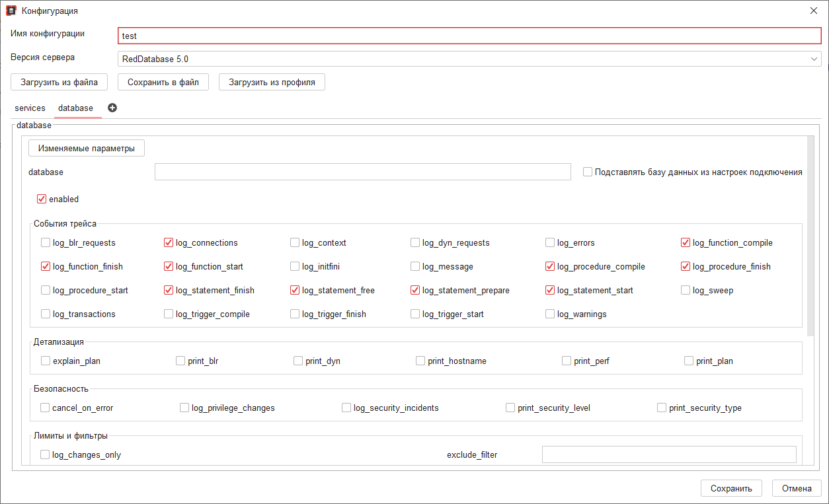The height and width of the screenshot is (504, 829).
Task: Save the configuration with Сохранить button
Action: [x=731, y=488]
